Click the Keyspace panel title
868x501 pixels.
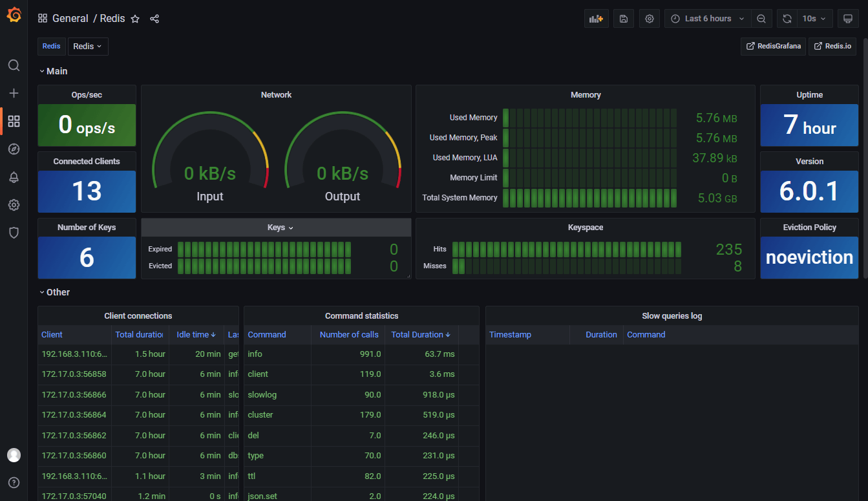(586, 228)
